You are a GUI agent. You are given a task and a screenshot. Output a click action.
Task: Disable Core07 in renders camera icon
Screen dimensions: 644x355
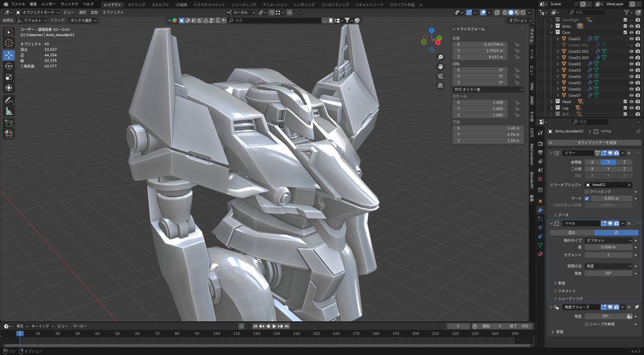pyautogui.click(x=638, y=95)
